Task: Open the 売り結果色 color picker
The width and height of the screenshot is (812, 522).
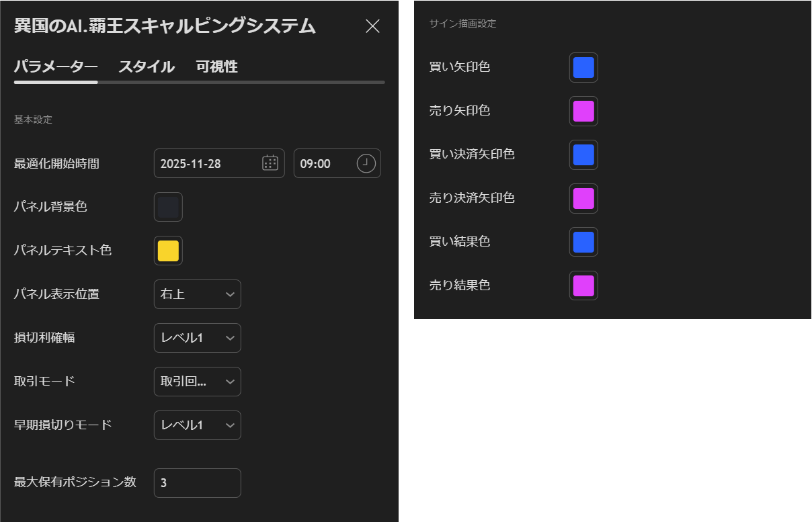Action: point(583,286)
